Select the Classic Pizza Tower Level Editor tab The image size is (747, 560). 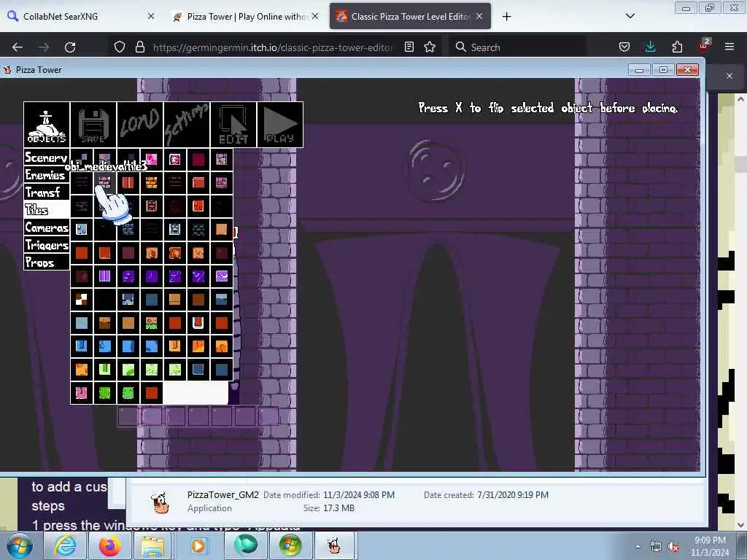coord(410,16)
